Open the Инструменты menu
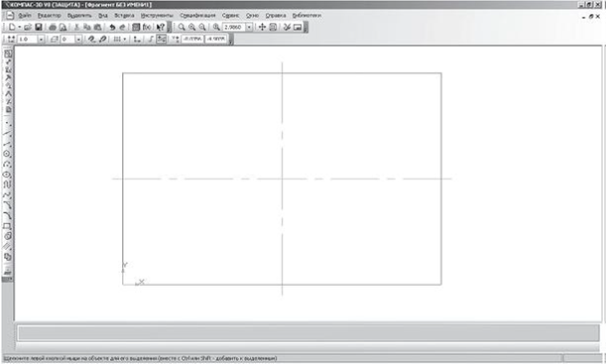Viewport: 606px width, 364px height. click(157, 16)
